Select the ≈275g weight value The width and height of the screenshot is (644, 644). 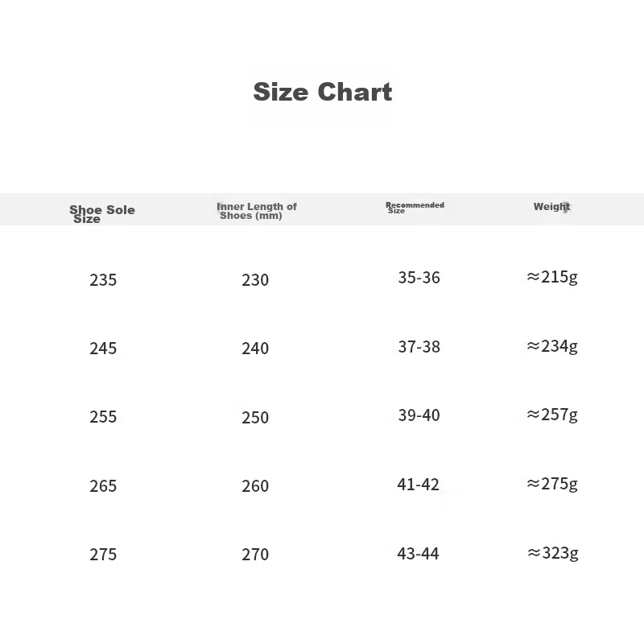(x=552, y=484)
